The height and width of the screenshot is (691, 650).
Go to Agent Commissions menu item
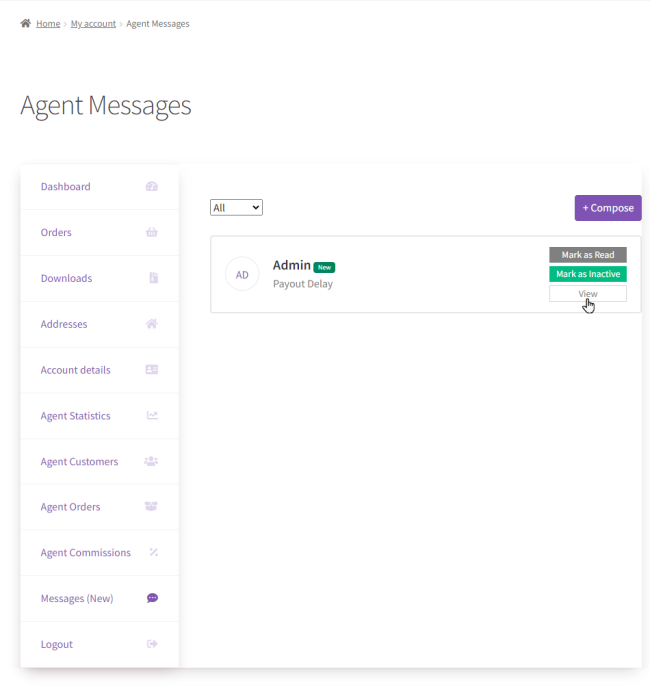pos(85,553)
